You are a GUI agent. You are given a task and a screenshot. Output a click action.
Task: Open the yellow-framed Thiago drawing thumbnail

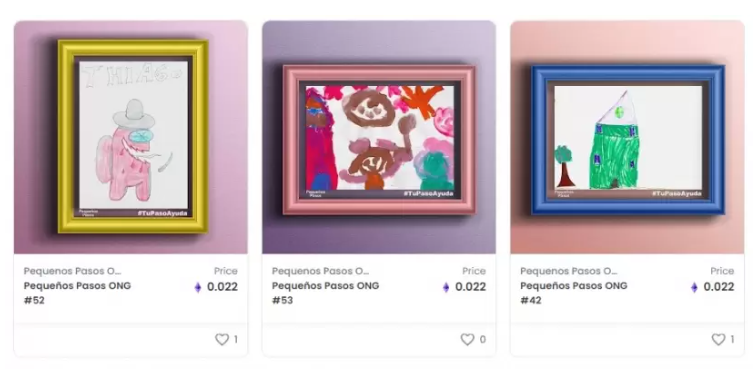coord(133,136)
